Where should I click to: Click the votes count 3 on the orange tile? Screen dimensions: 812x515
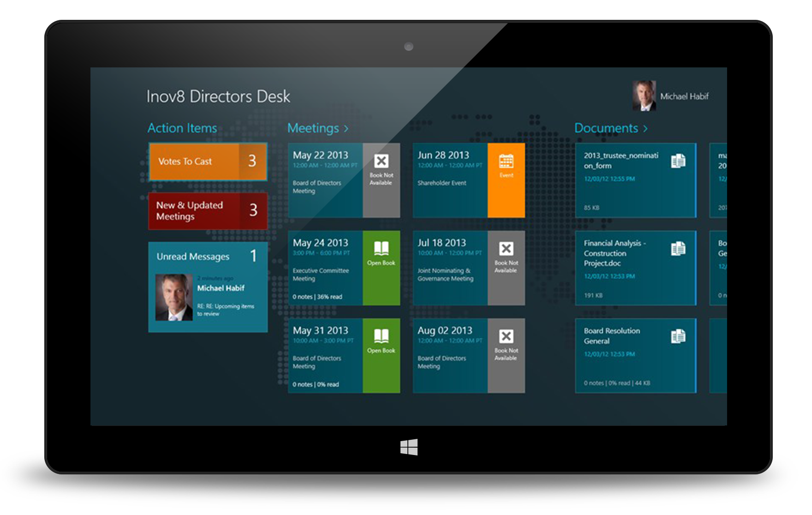252,161
